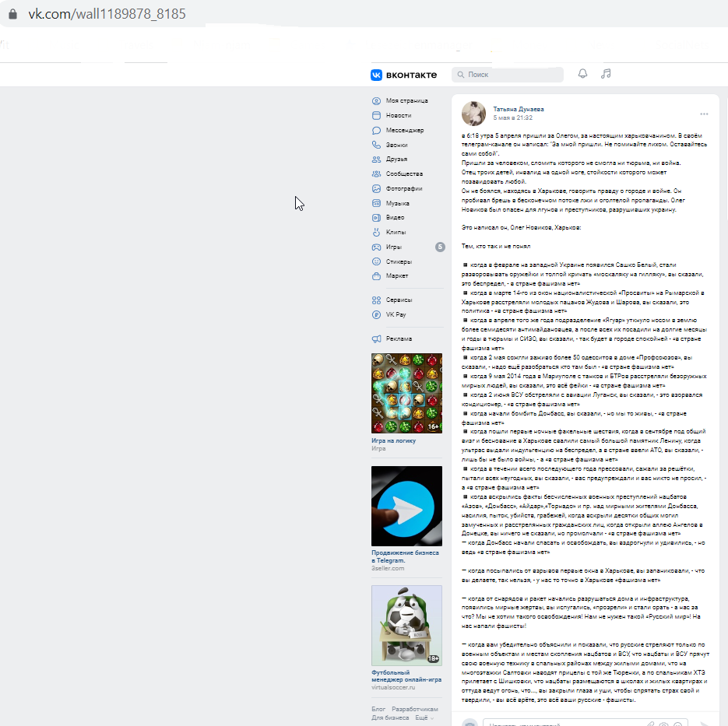The width and height of the screenshot is (728, 726).
Task: Open Игры gamepad icon
Action: 377,247
